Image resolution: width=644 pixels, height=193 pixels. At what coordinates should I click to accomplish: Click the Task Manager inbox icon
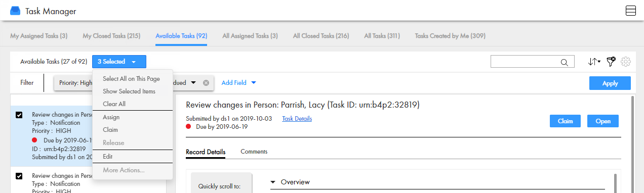[x=15, y=11]
